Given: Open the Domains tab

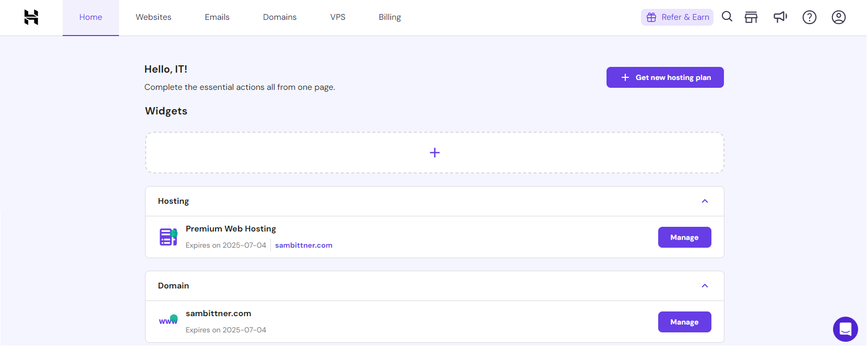Looking at the screenshot, I should point(280,17).
